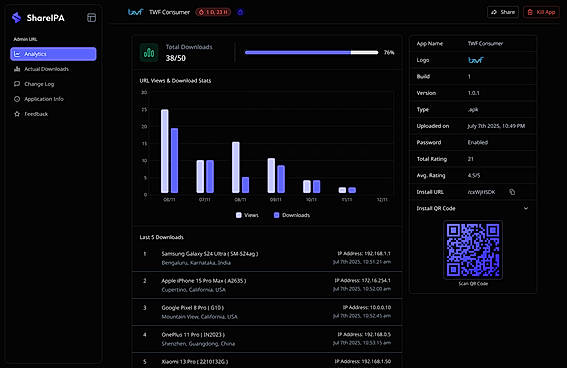Click the Bengaluru, Karnataka, India location

point(196,263)
